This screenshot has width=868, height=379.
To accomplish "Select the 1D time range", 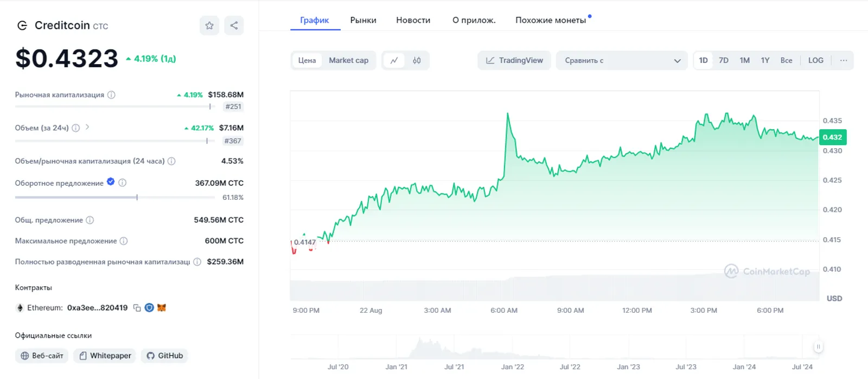I will (x=703, y=60).
